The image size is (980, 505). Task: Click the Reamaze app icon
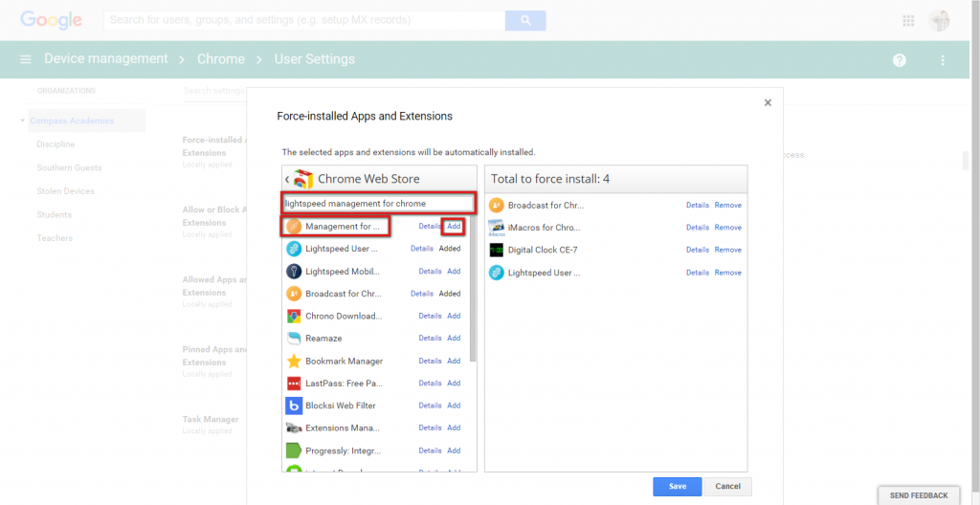pos(294,339)
